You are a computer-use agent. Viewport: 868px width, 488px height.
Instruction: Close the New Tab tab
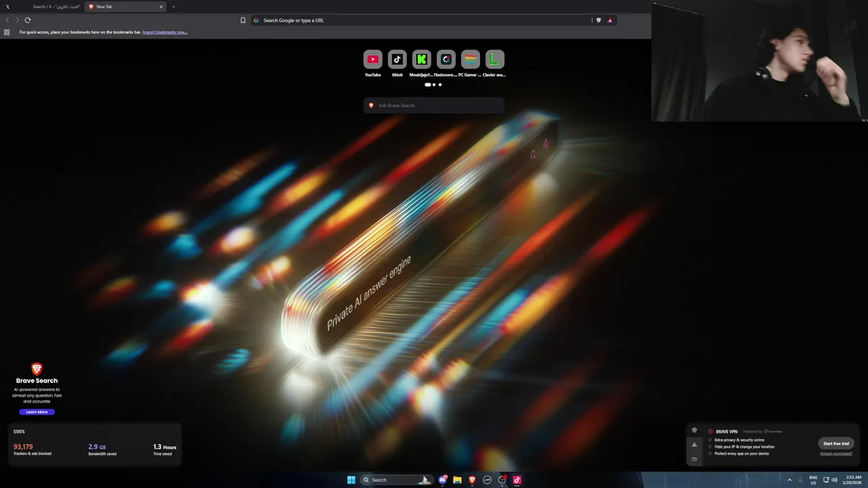(x=161, y=7)
